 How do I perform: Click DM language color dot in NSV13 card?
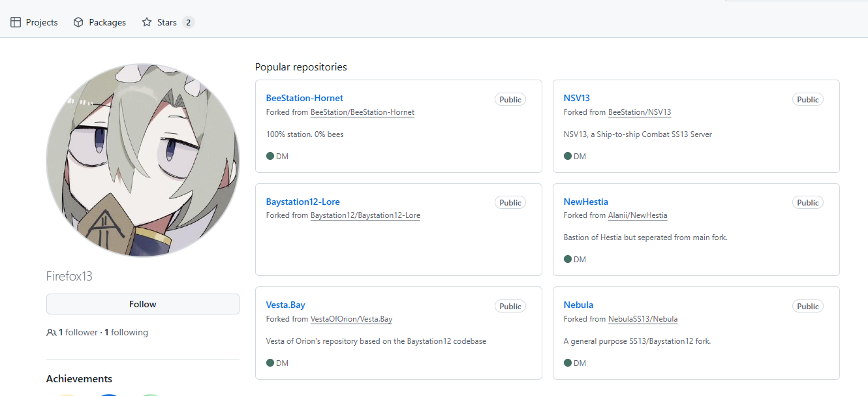(568, 156)
